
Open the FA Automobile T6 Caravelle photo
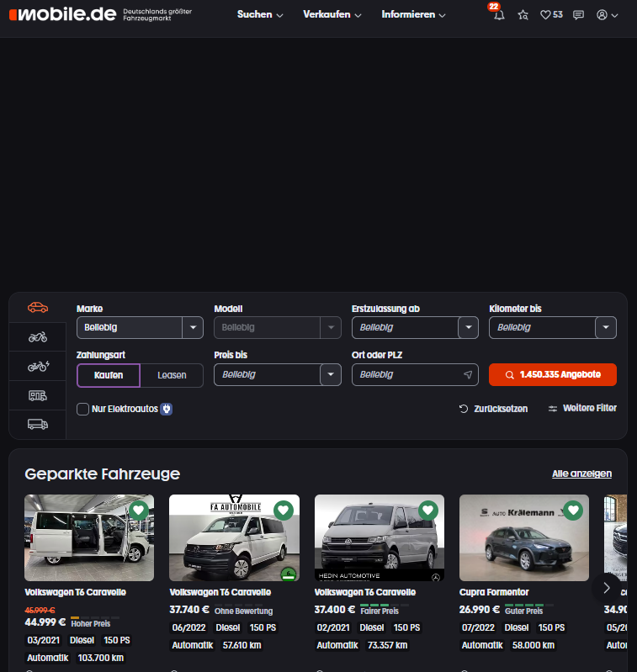[234, 538]
